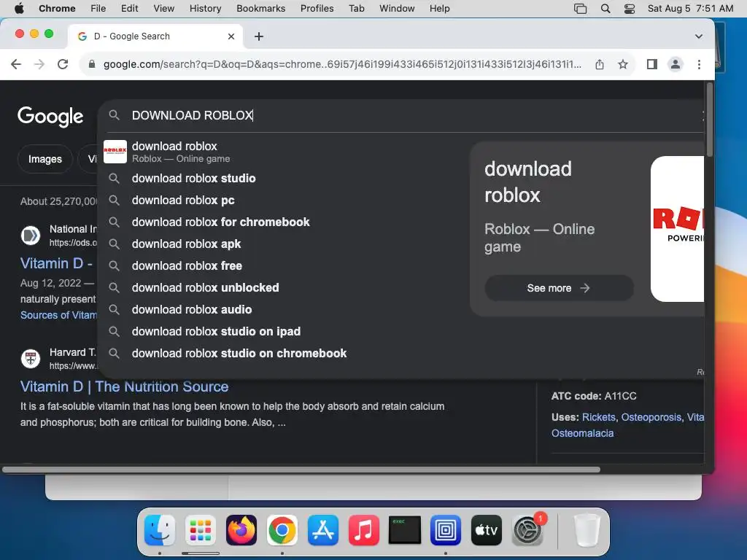The height and width of the screenshot is (560, 747).
Task: Click the Chrome icon in the dock
Action: [x=282, y=529]
